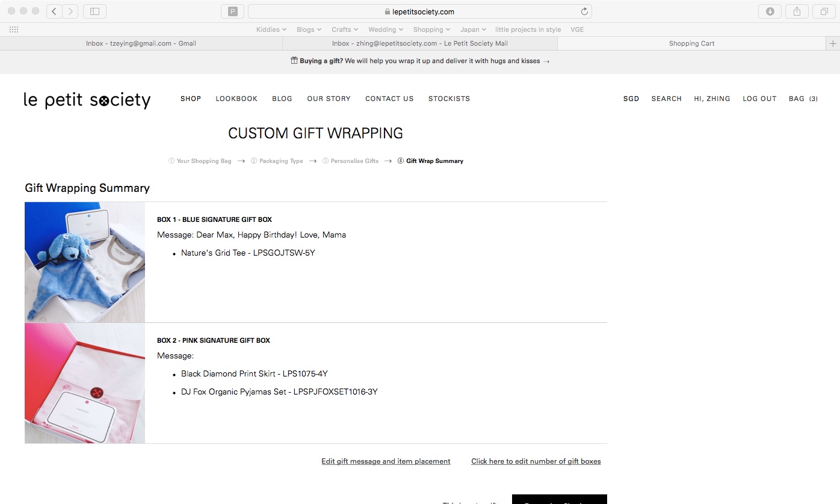
Task: Open the LOOKBOOK page
Action: point(236,99)
